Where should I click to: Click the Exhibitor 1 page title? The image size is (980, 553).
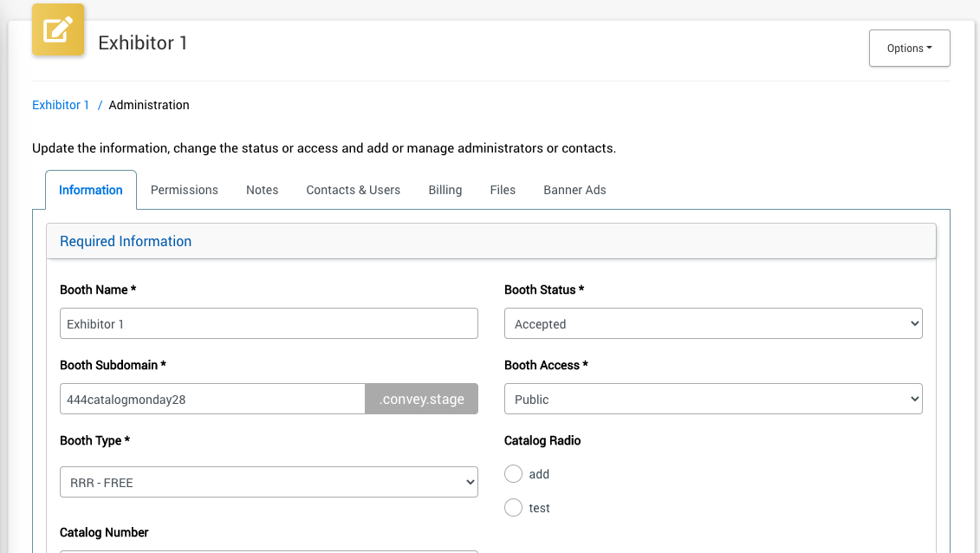tap(142, 42)
